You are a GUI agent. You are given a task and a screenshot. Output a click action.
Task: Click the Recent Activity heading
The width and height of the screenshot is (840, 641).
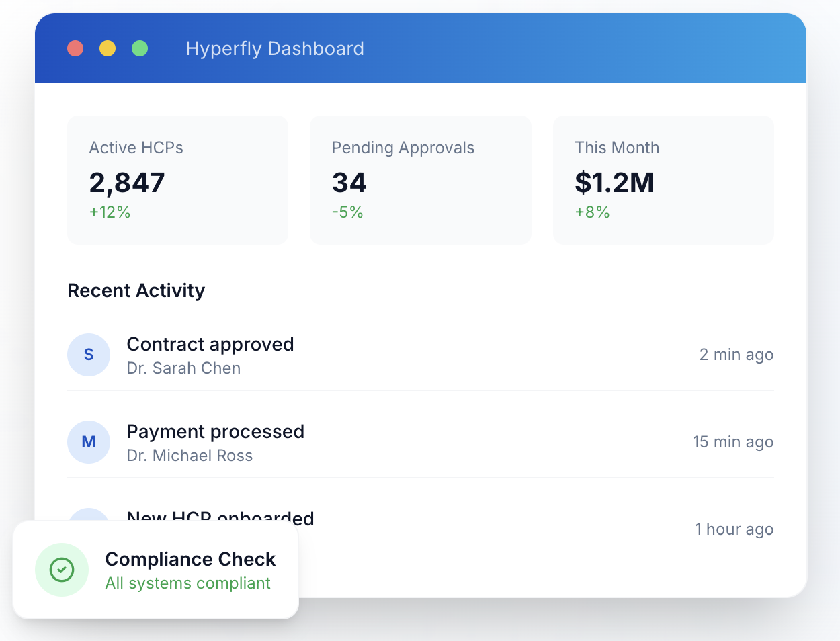click(x=136, y=290)
